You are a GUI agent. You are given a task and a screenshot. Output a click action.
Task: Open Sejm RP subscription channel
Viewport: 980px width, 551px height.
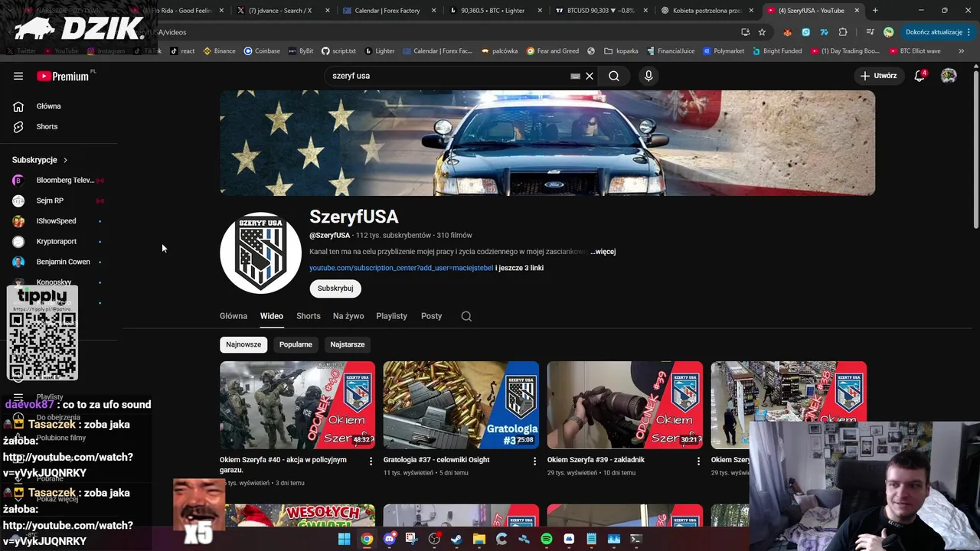(x=59, y=201)
